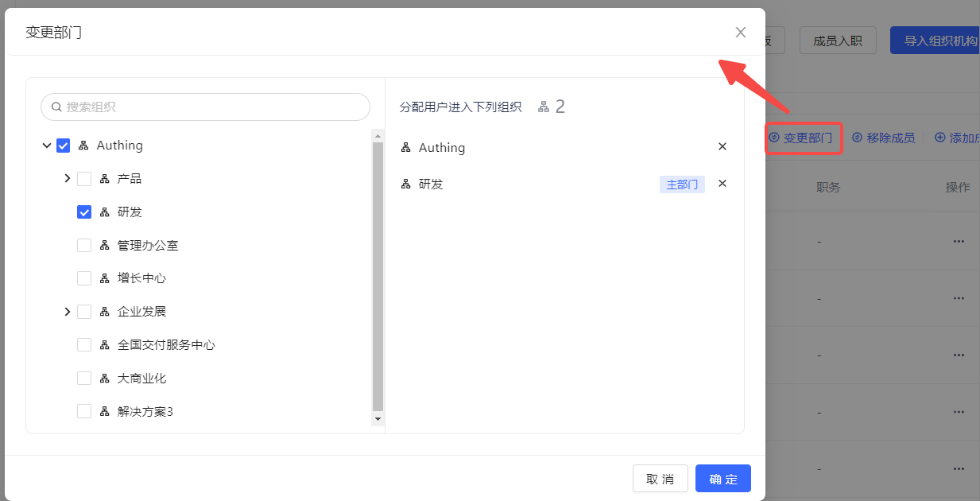Remove Authing from assigned organizations list
The image size is (980, 501).
[x=722, y=147]
